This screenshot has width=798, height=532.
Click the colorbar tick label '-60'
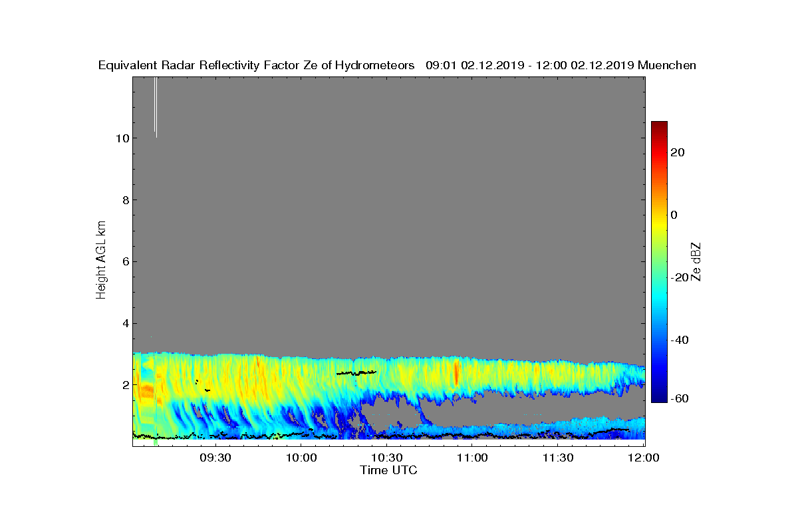point(680,398)
